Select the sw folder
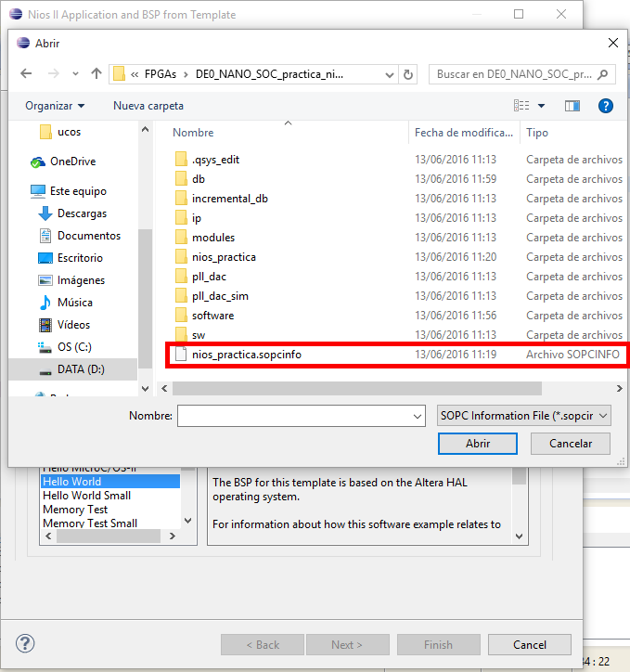This screenshot has height=672, width=630. tap(199, 335)
